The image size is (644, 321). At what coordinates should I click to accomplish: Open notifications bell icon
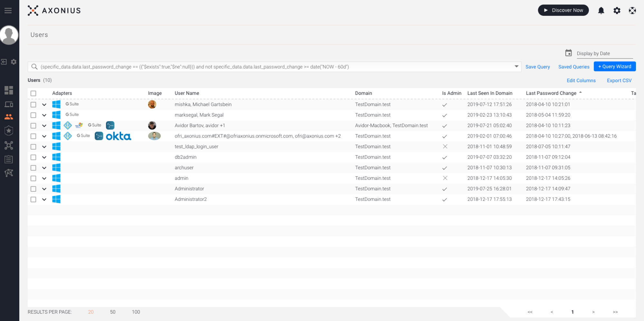pyautogui.click(x=601, y=11)
